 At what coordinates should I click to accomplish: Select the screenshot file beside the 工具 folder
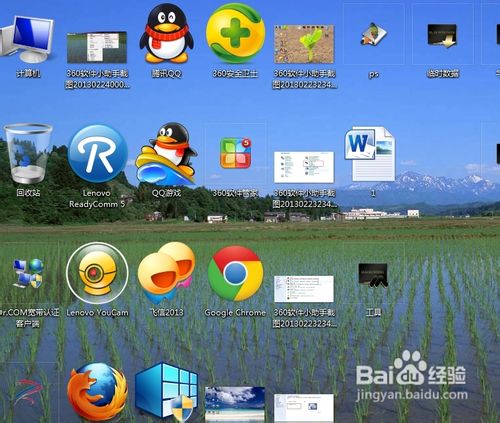[304, 289]
